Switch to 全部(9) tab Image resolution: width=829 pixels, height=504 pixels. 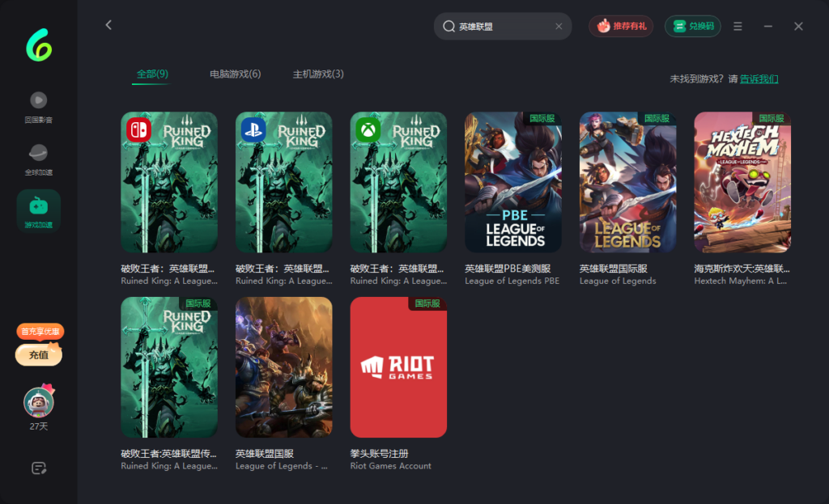(152, 74)
